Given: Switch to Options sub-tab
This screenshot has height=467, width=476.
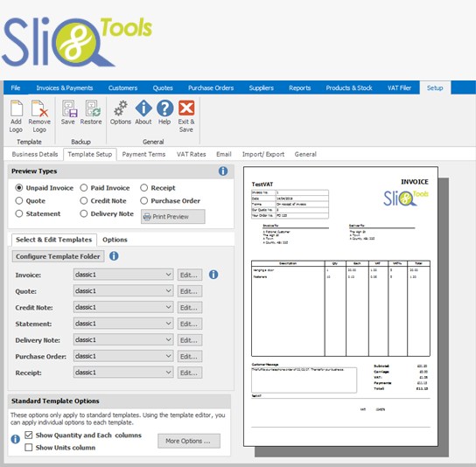Looking at the screenshot, I should pos(115,240).
